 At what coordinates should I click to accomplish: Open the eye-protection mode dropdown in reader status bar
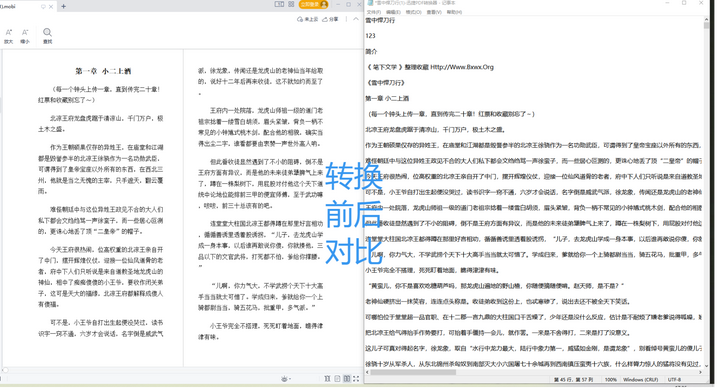286,379
